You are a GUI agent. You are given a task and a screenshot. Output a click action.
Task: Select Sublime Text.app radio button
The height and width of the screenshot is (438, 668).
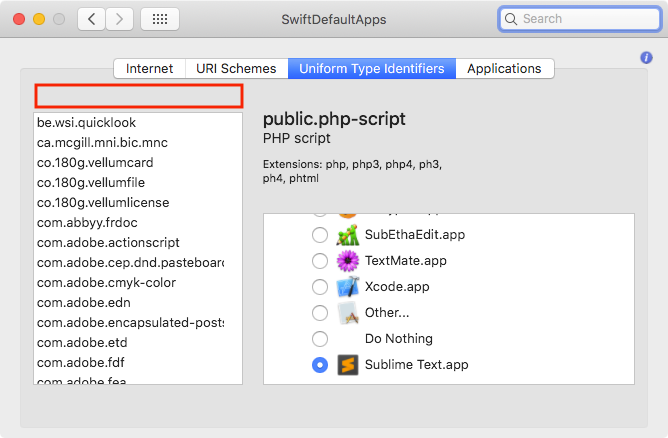320,365
